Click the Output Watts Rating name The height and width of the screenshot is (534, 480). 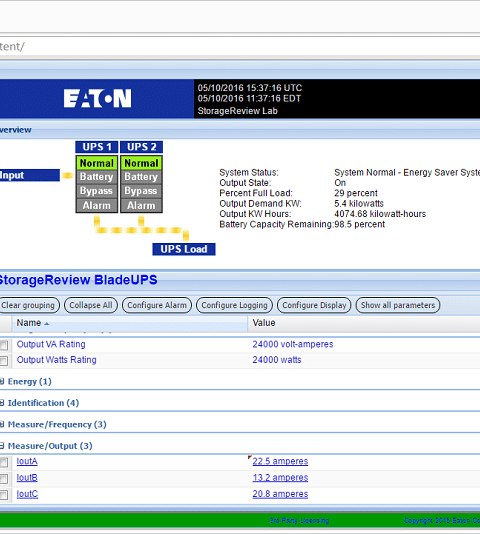pos(57,360)
